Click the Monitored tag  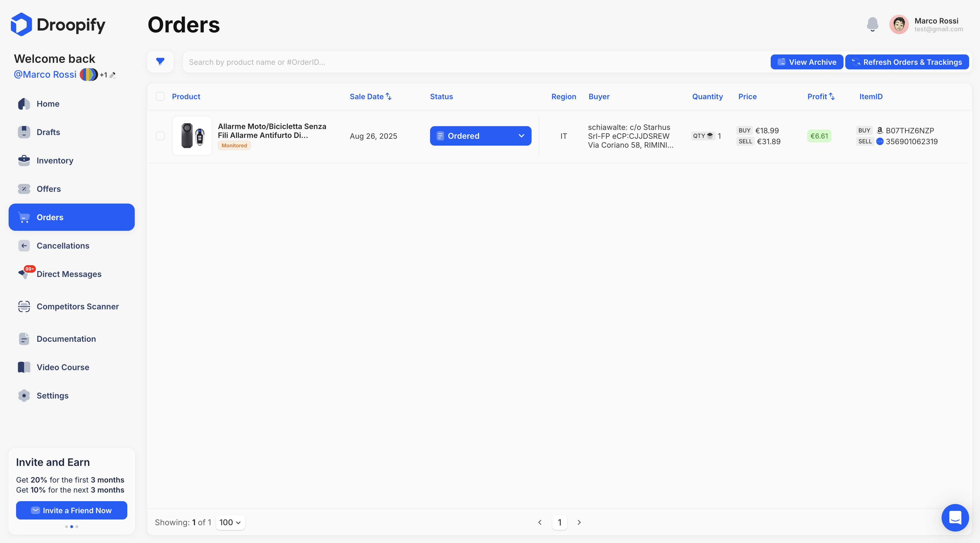click(x=234, y=145)
